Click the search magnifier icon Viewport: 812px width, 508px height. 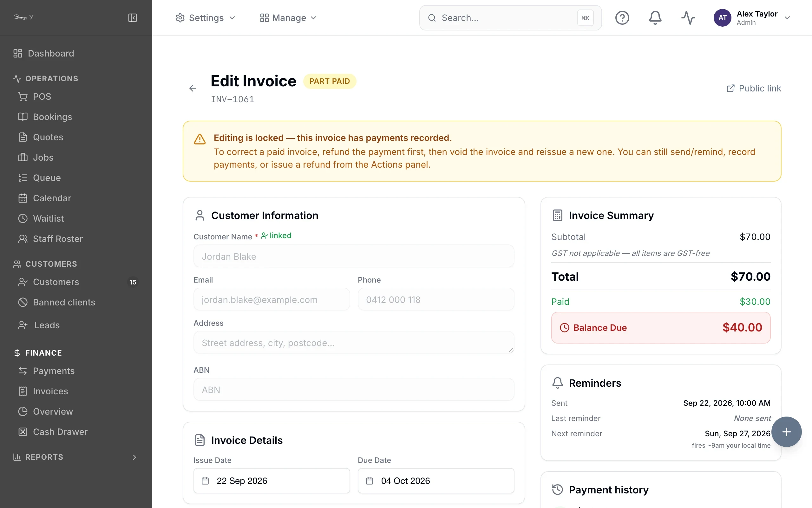432,18
